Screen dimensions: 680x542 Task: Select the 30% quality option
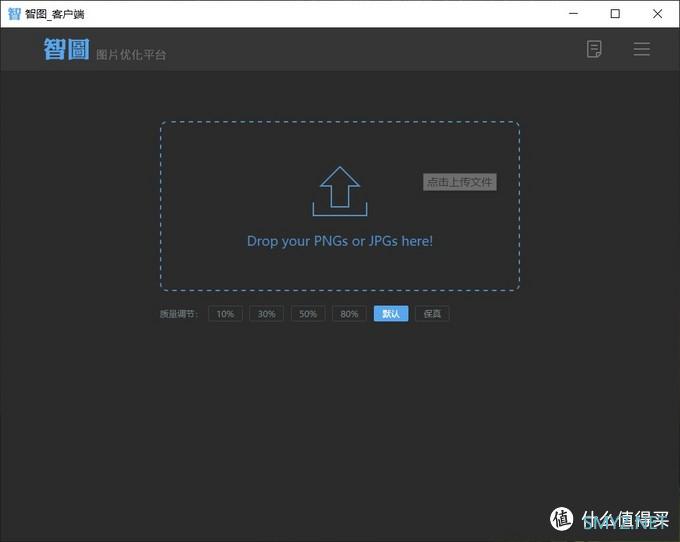[x=266, y=313]
